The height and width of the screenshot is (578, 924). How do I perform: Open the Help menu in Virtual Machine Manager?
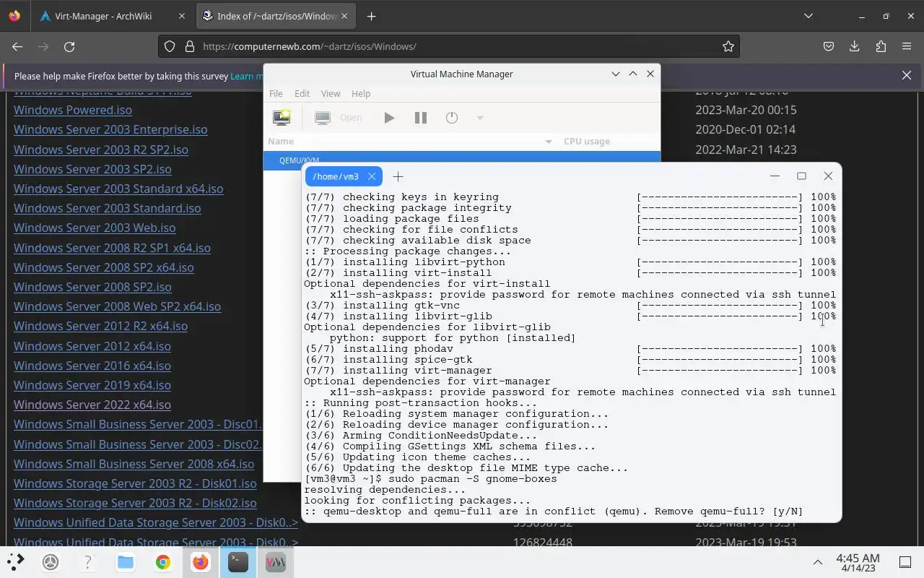pyautogui.click(x=361, y=93)
